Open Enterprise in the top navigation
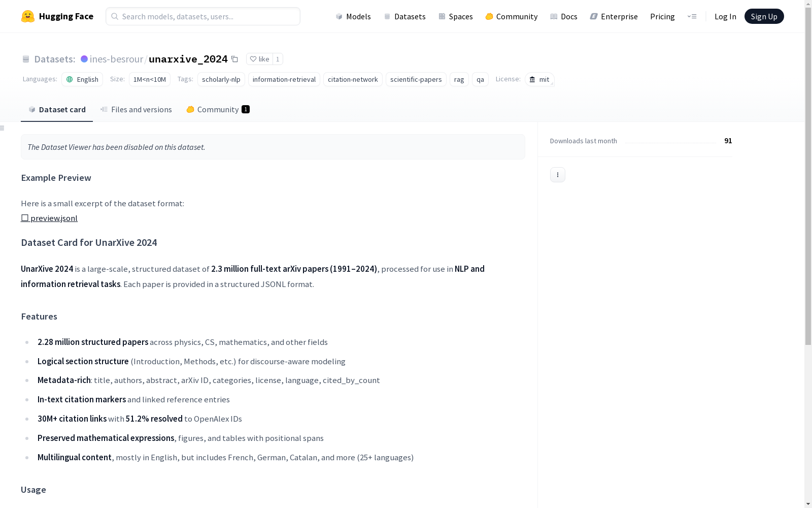The height and width of the screenshot is (508, 812). click(614, 16)
